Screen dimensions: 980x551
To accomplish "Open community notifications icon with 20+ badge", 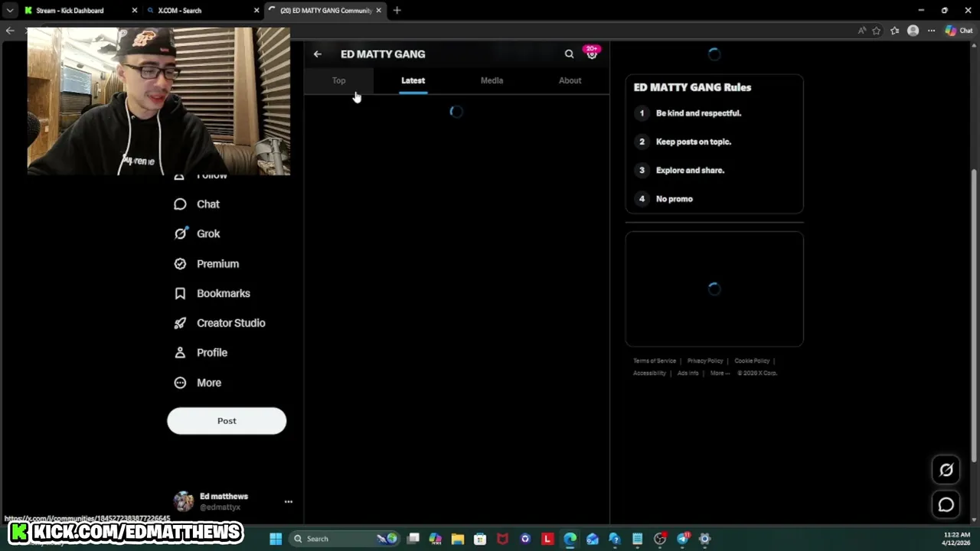I will coord(591,54).
